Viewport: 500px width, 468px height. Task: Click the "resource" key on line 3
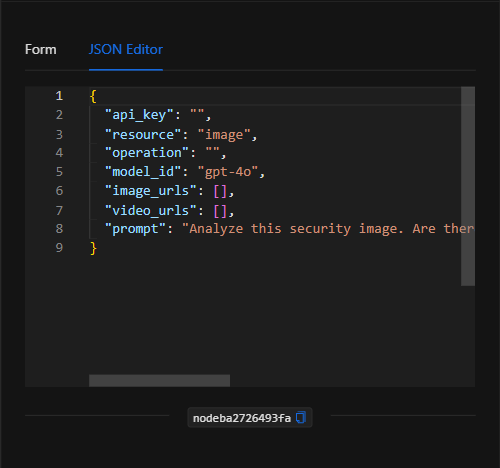pos(143,135)
